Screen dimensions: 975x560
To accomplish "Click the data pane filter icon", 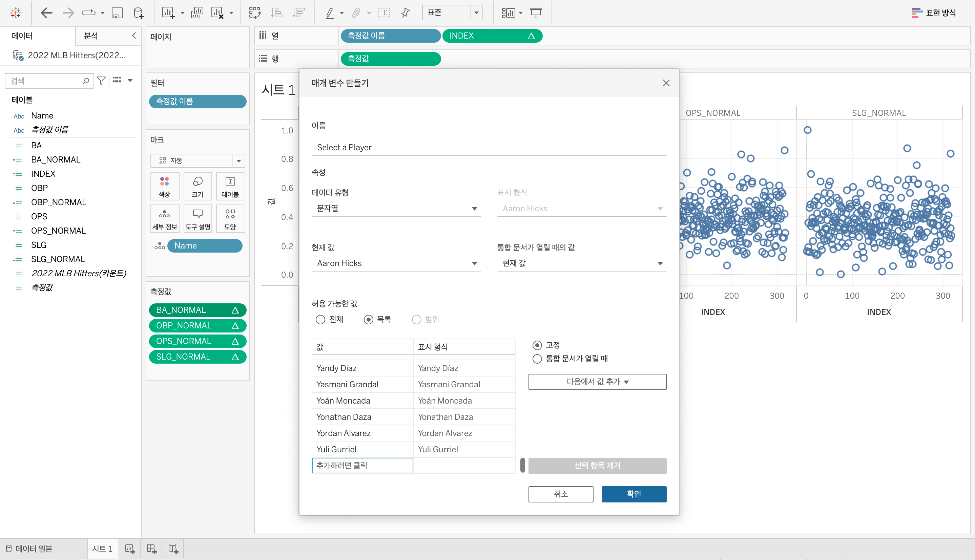I will pos(101,81).
